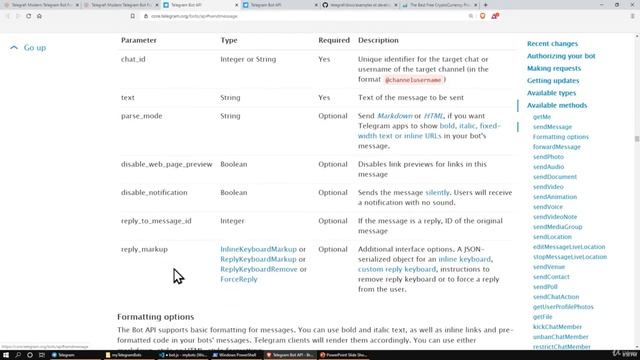Image resolution: width=640 pixels, height=360 pixels.
Task: Open custom reply keyboard link
Action: point(397,269)
